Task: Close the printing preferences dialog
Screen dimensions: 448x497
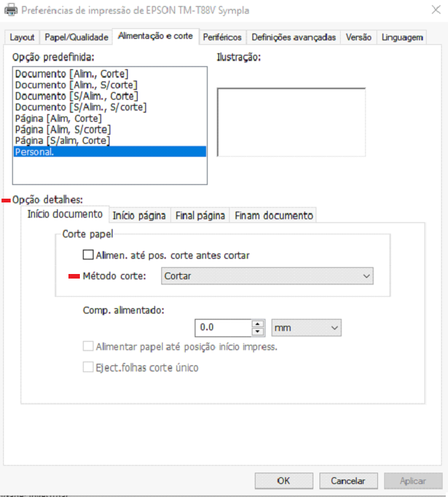Action: [436, 10]
